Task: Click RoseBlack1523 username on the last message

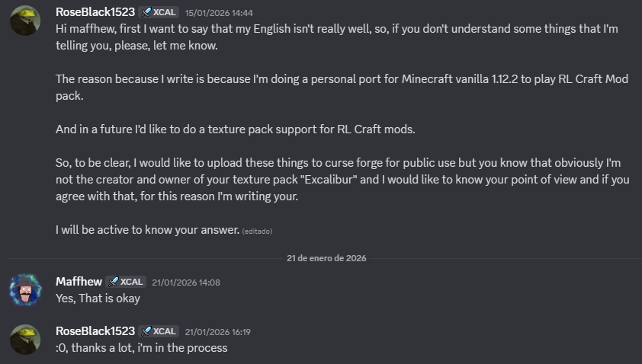Action: coord(95,331)
